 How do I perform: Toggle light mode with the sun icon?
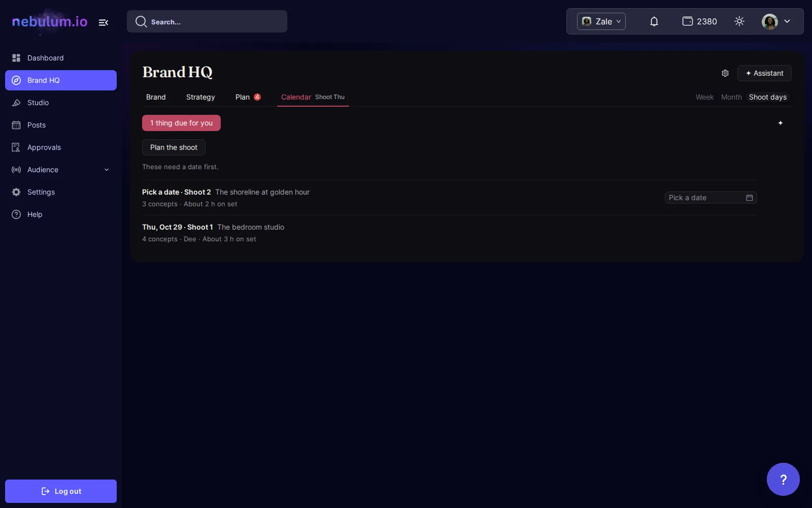click(739, 21)
